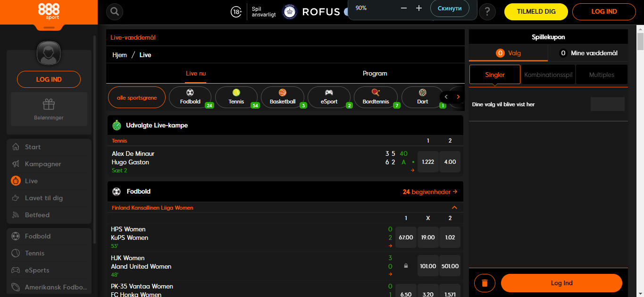Open Live in sidebar
The image size is (644, 297).
49,181
